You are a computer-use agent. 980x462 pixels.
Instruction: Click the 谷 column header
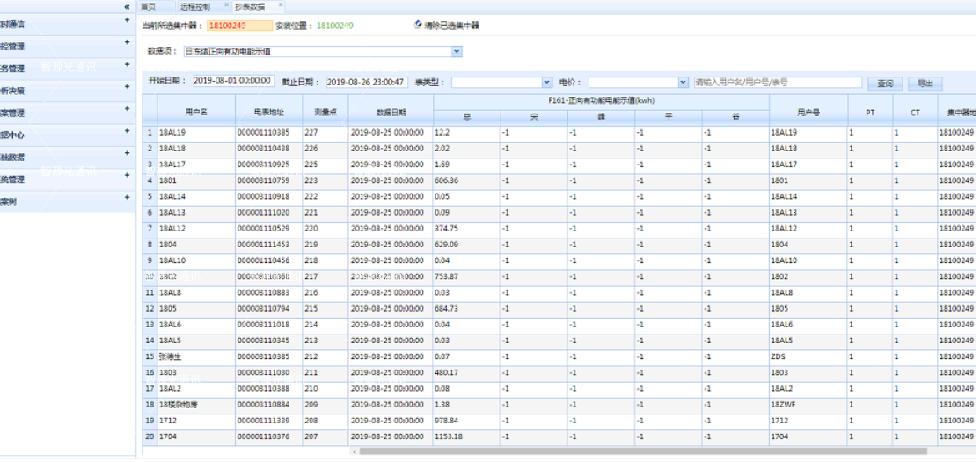[x=735, y=117]
